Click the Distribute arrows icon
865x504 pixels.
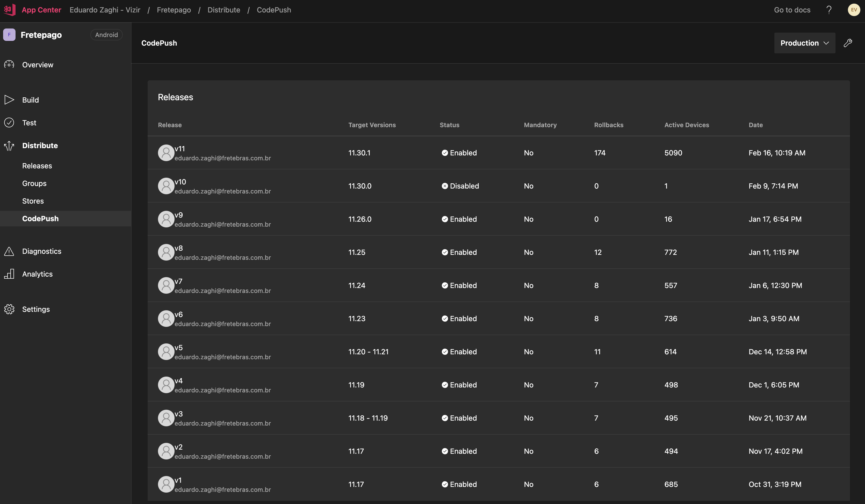(x=9, y=146)
